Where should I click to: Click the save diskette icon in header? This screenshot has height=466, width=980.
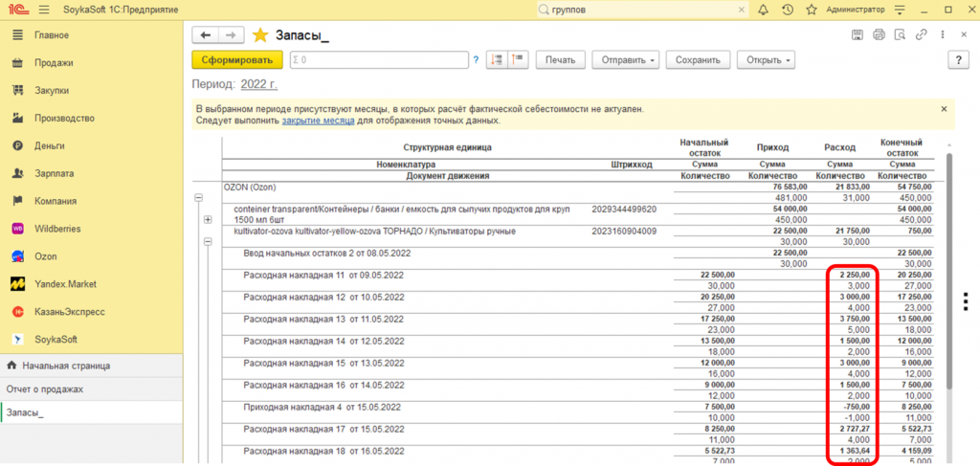coord(857,35)
